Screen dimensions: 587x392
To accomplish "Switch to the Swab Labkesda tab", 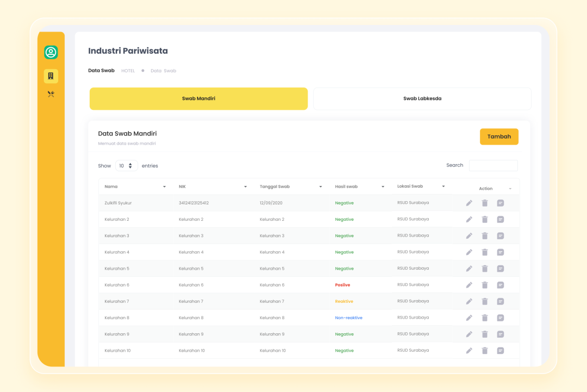I will 422,99.
